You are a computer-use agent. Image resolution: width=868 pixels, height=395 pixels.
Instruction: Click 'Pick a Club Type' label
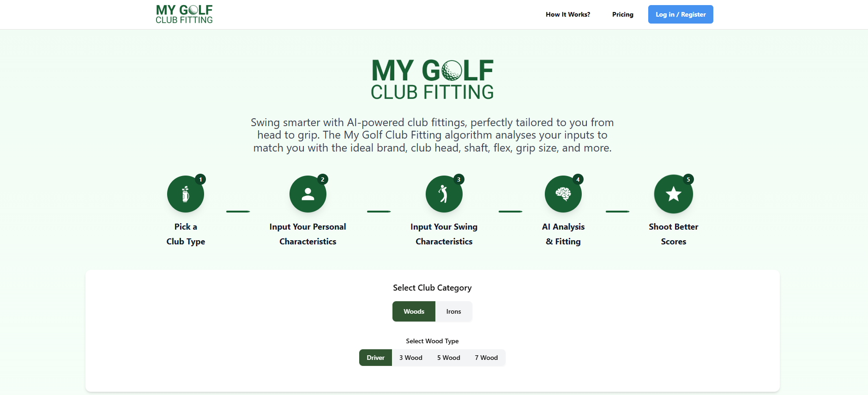[x=186, y=234]
